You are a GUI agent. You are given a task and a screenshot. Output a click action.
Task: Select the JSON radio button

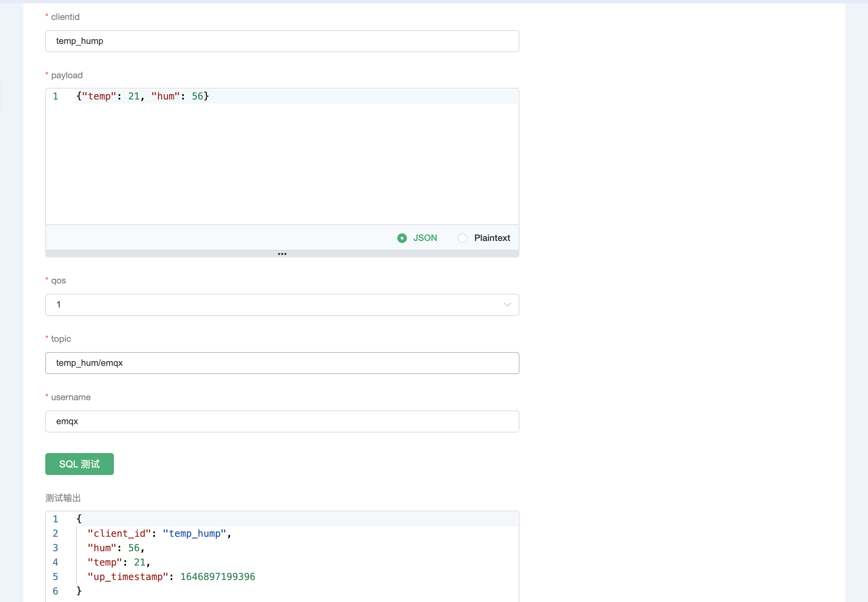[402, 238]
